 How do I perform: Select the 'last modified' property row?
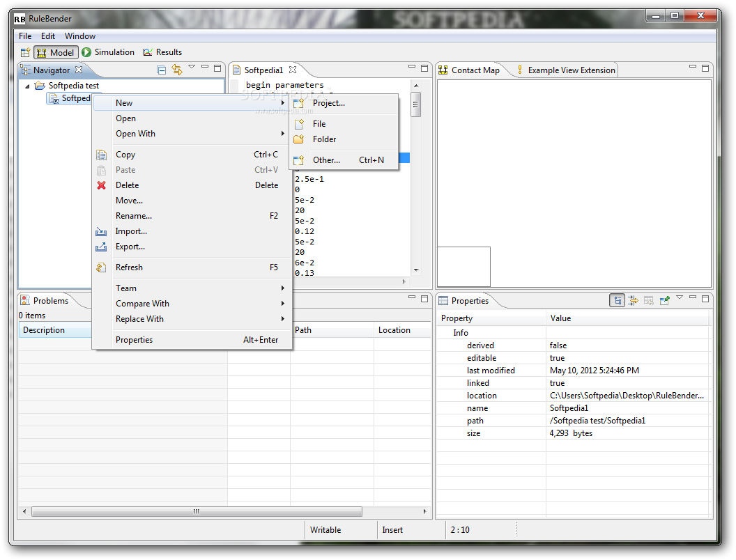(x=573, y=371)
